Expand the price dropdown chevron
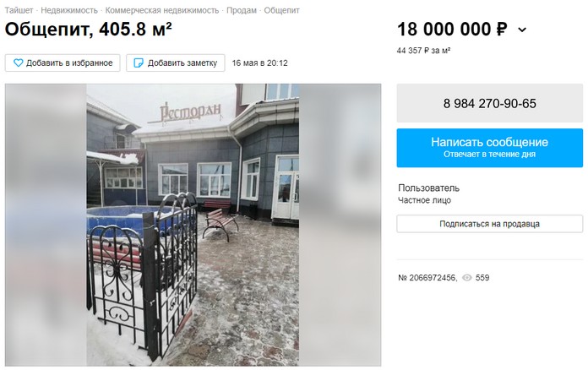588x370 pixels. (x=522, y=30)
